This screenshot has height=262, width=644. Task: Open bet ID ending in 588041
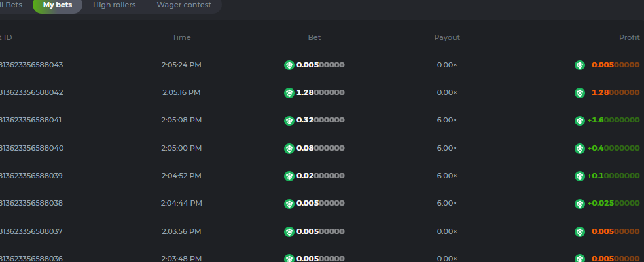[x=31, y=121]
